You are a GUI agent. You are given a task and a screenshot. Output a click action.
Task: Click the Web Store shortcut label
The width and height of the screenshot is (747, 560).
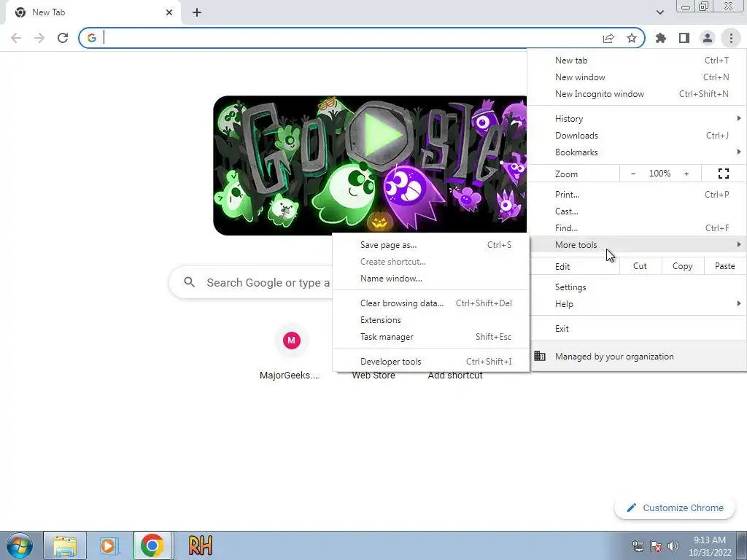tap(373, 376)
